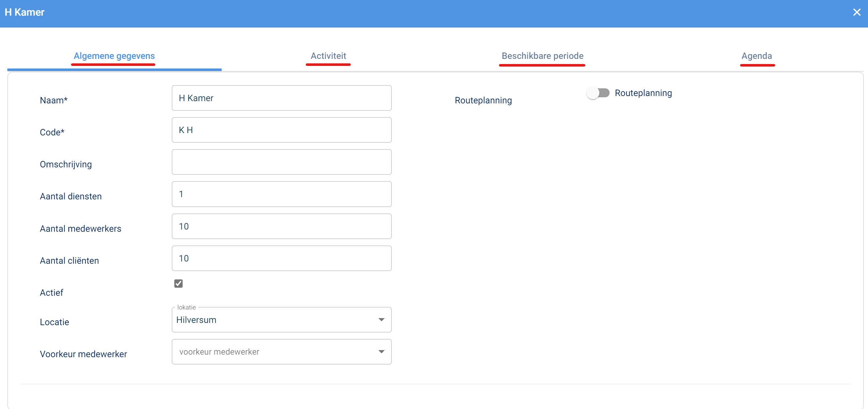Open the Beschikbare periode tab
The height and width of the screenshot is (409, 868).
tap(542, 56)
